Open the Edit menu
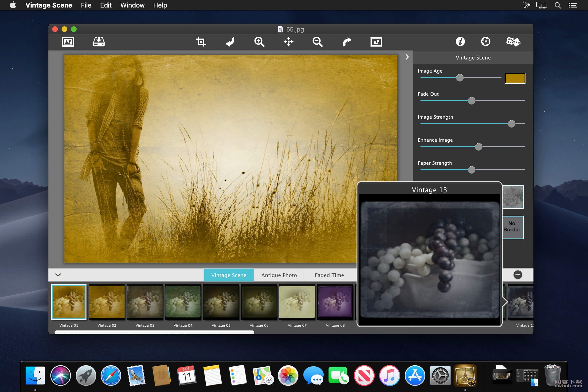 click(106, 5)
